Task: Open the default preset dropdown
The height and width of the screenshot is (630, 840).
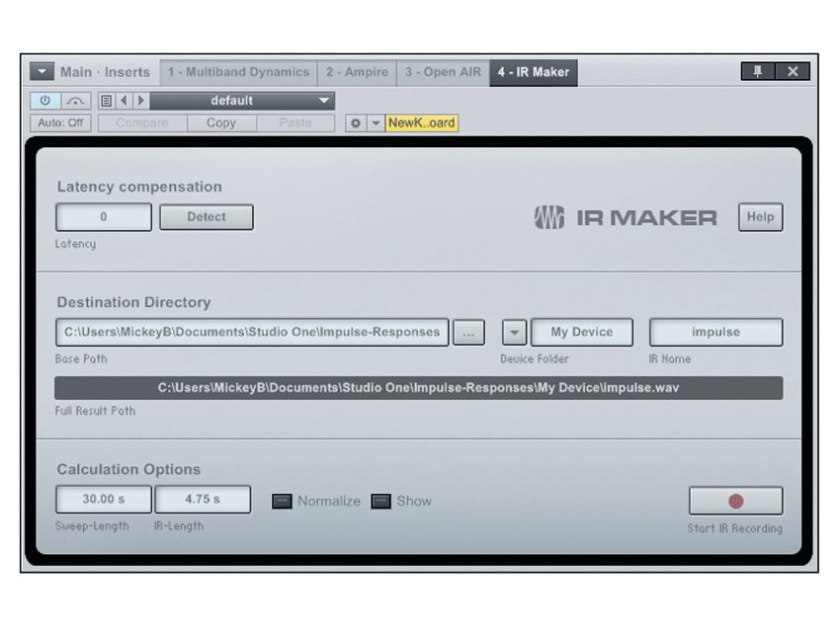Action: point(242,101)
